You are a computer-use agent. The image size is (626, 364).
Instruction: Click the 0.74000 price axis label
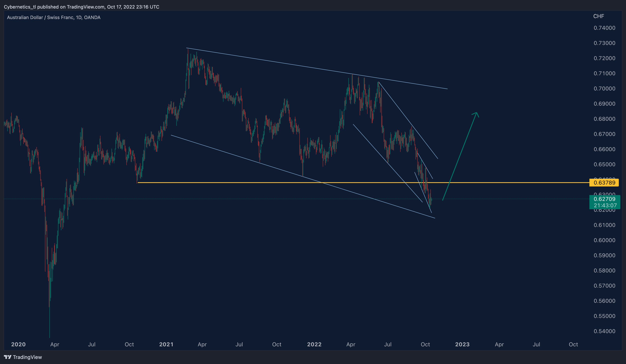(604, 28)
